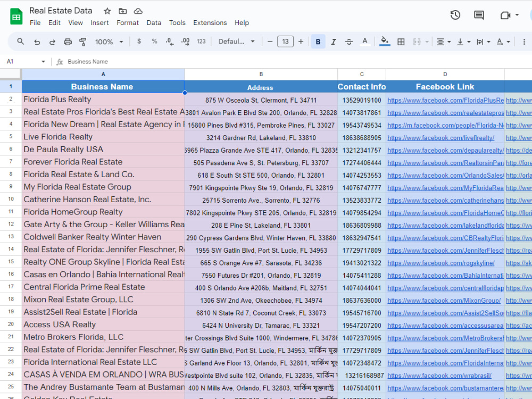Screen dimensions: 532x399
Task: Star the Real Estate Data document
Action: point(107,11)
